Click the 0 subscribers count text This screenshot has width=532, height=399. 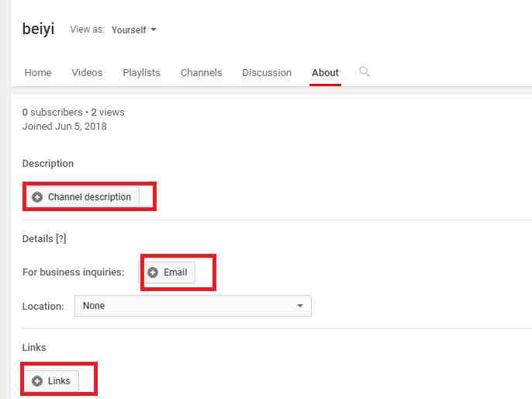[x=51, y=113]
